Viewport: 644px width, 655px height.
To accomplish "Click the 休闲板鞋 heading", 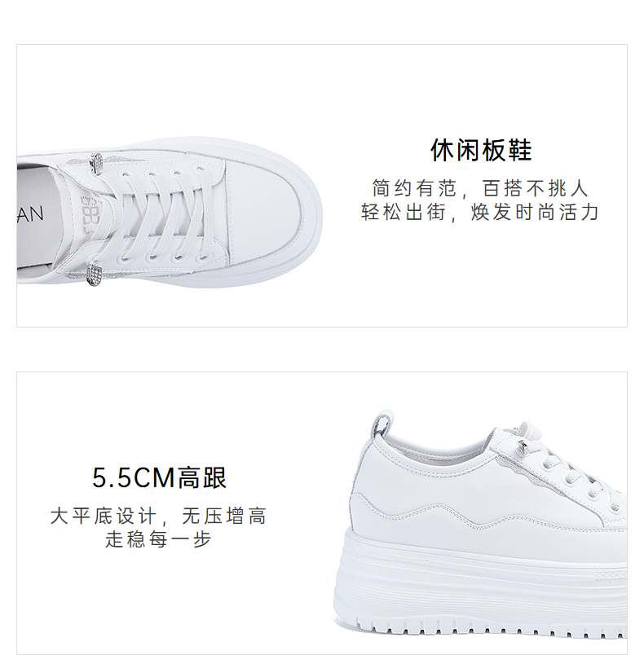I will pyautogui.click(x=481, y=150).
